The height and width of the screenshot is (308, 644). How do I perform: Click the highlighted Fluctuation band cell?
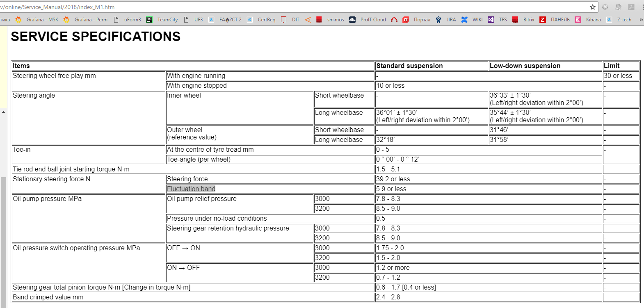coord(191,189)
